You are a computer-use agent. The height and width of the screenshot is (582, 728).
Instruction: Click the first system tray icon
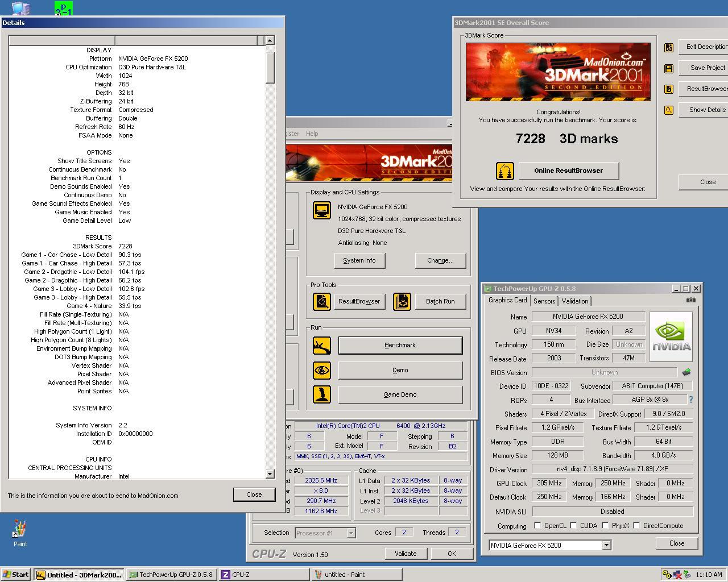point(667,575)
